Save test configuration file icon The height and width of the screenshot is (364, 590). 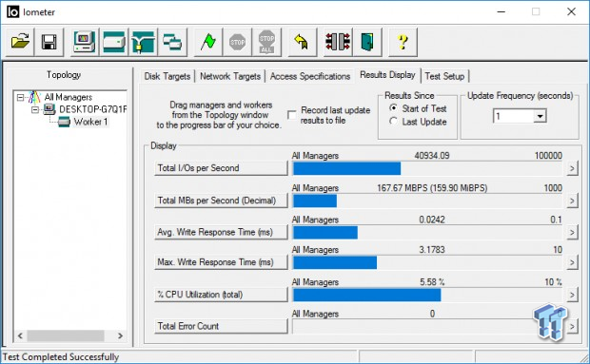pos(49,42)
